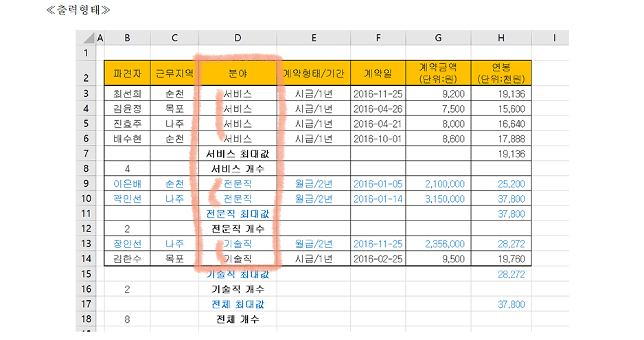Select the date cell 2016-04-21
The image size is (644, 340).
pos(378,124)
